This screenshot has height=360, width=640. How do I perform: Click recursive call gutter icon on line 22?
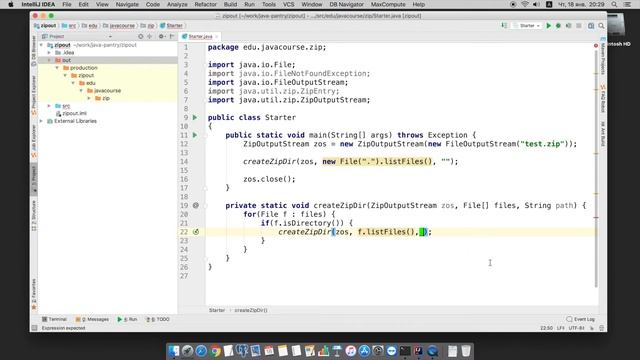[x=196, y=232]
